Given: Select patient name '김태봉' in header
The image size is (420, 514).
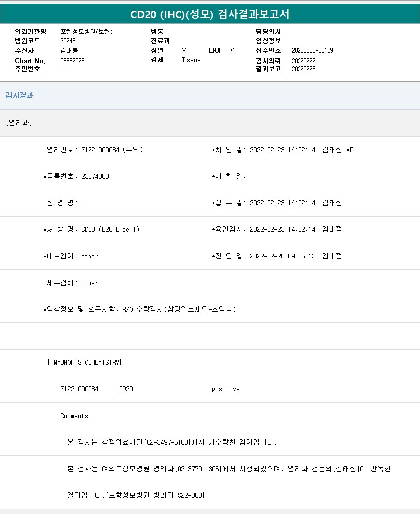Looking at the screenshot, I should click(69, 51).
